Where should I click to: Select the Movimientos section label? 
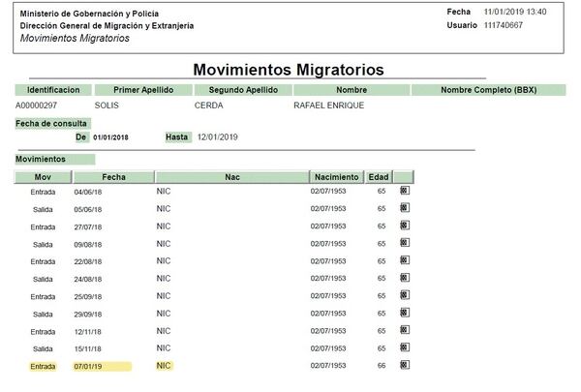coord(42,159)
